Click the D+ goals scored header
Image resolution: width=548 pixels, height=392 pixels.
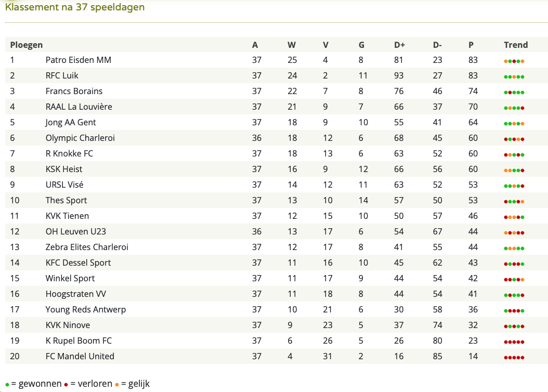(399, 45)
